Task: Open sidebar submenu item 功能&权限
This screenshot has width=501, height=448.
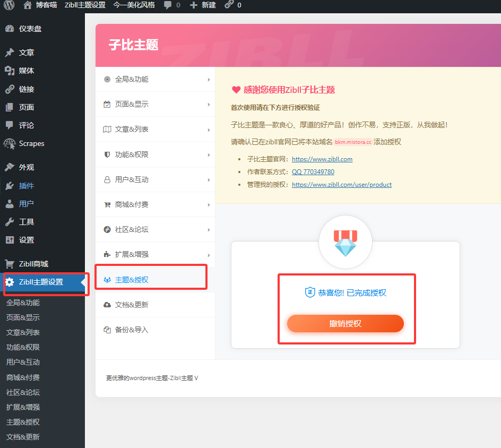Action: 23,347
